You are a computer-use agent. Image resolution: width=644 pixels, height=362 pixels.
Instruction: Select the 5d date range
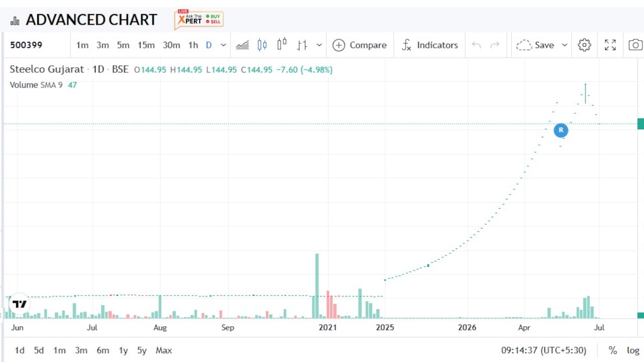[39, 350]
